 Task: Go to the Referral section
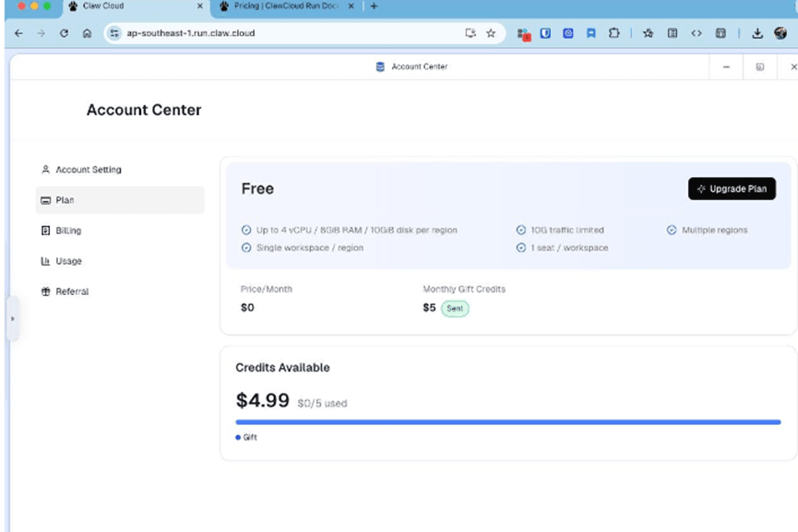(72, 291)
